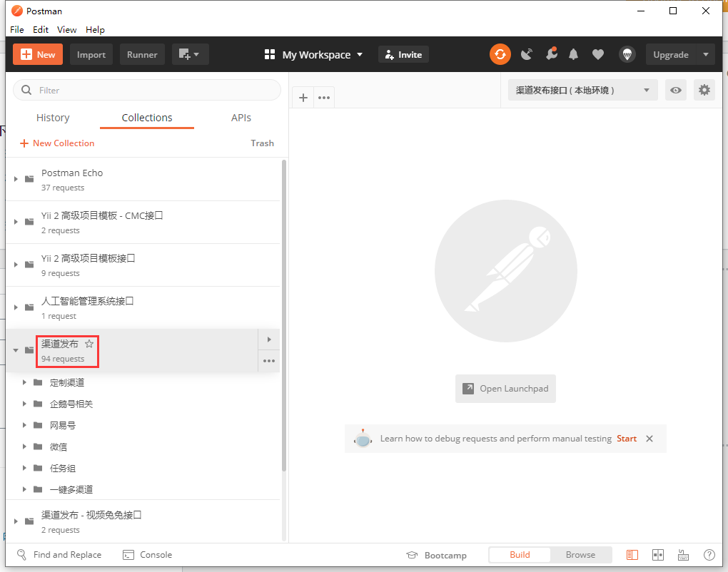The width and height of the screenshot is (728, 572).
Task: Open the satellite capture requests icon
Action: click(527, 55)
